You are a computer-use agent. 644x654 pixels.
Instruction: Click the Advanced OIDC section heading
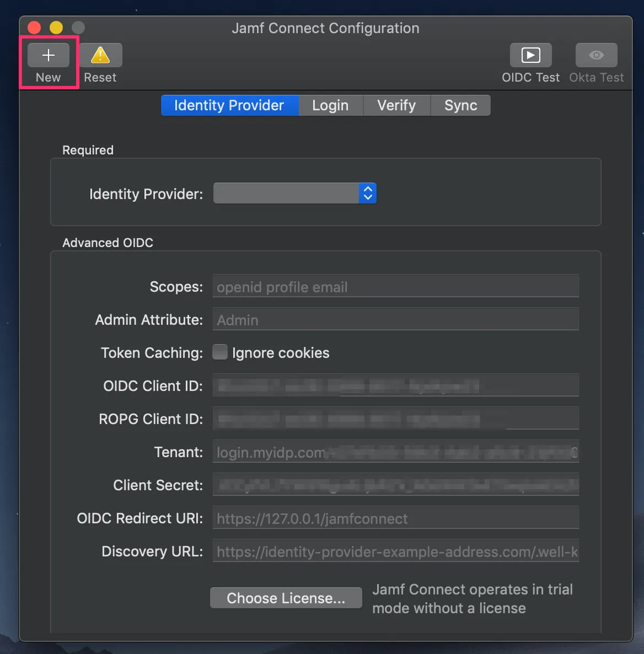(x=108, y=243)
